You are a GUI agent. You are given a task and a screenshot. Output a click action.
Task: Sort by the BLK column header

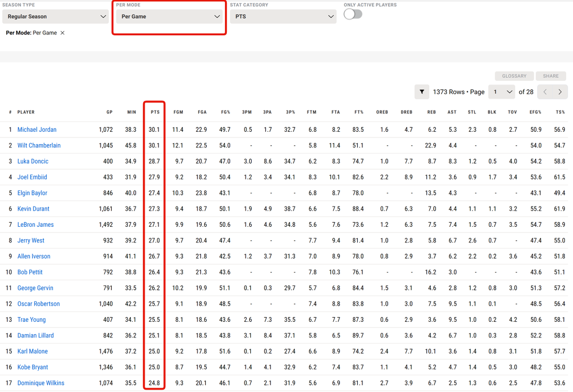(x=492, y=112)
